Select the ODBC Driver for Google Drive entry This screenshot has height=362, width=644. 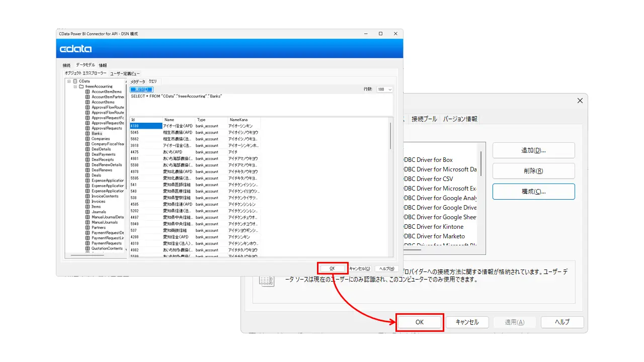click(440, 208)
